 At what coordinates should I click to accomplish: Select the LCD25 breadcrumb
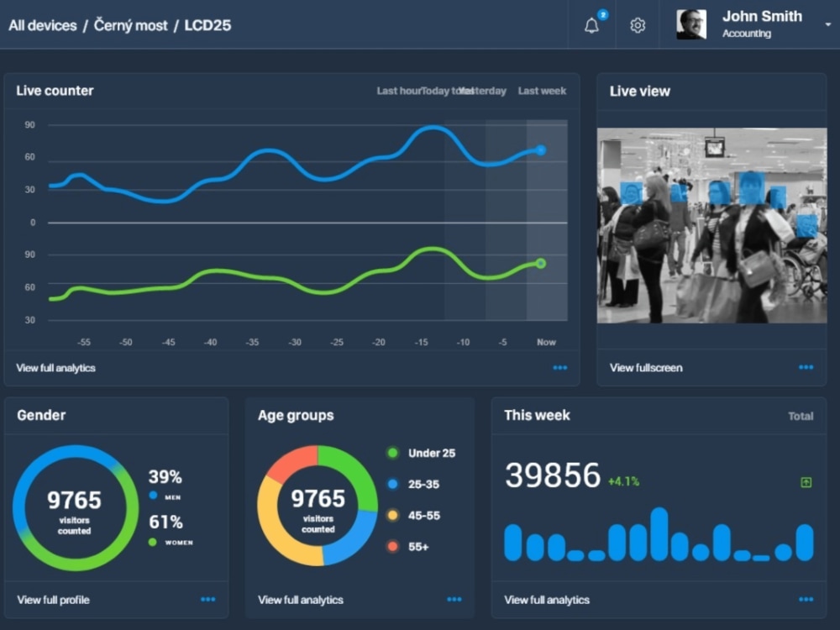(207, 25)
